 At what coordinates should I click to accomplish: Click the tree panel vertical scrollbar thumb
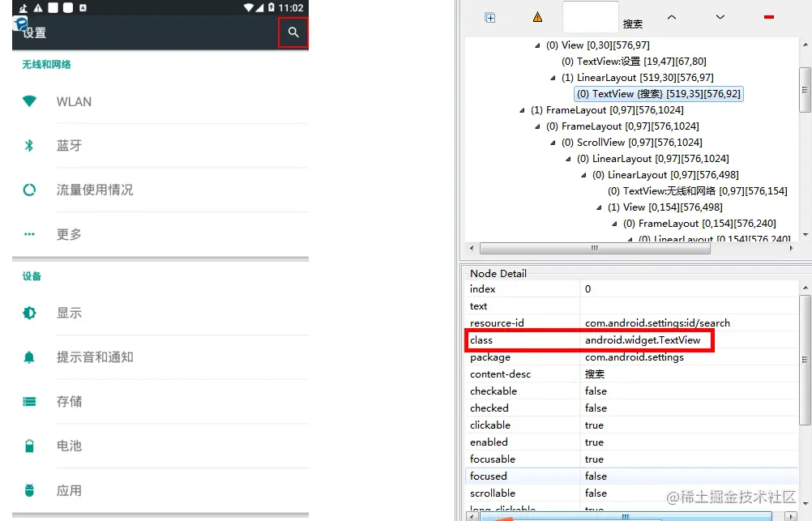(805, 90)
